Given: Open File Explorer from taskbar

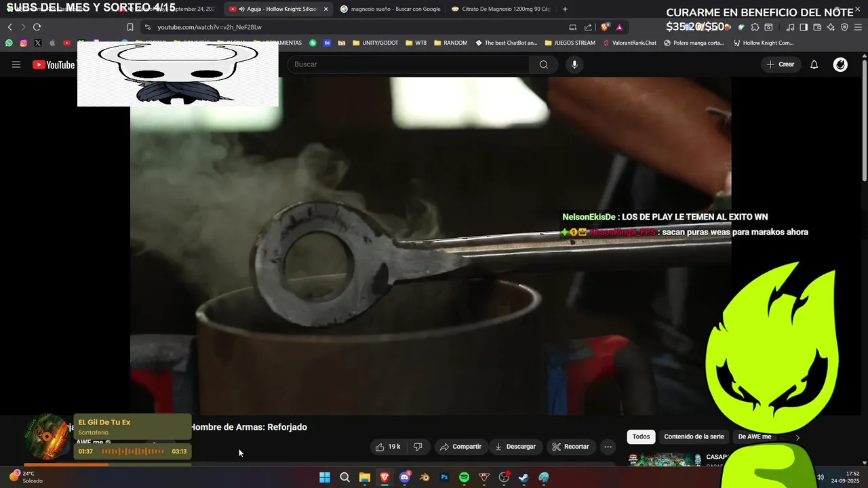Looking at the screenshot, I should point(364,477).
